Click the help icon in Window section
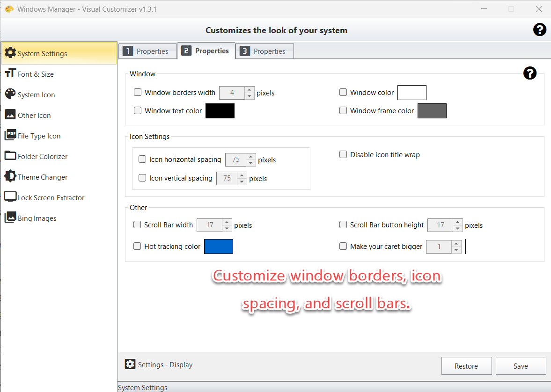551x392 pixels. 529,73
